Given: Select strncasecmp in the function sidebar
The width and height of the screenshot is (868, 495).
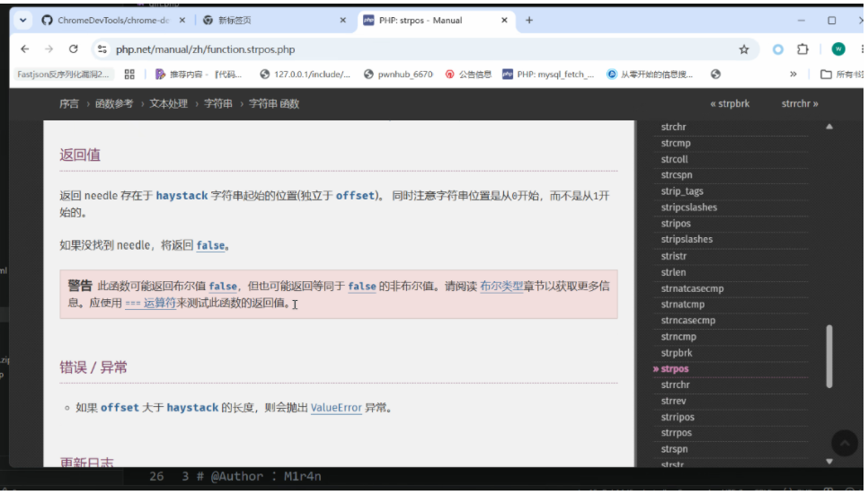Looking at the screenshot, I should pyautogui.click(x=688, y=320).
